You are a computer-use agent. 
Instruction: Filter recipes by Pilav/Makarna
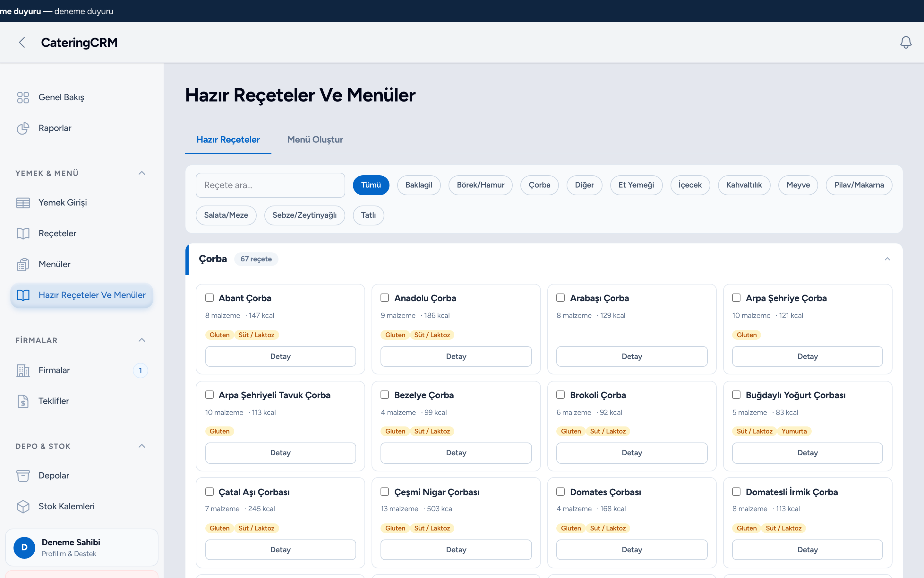(859, 185)
